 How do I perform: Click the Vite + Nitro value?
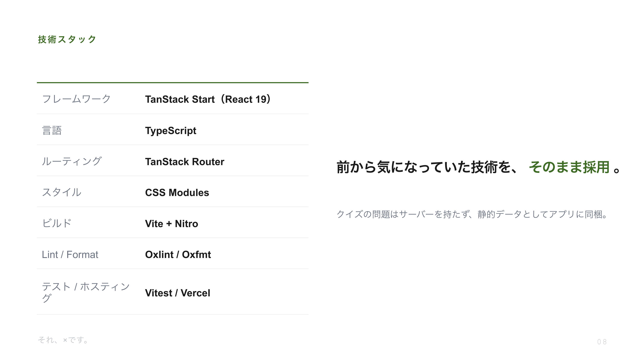[172, 224]
